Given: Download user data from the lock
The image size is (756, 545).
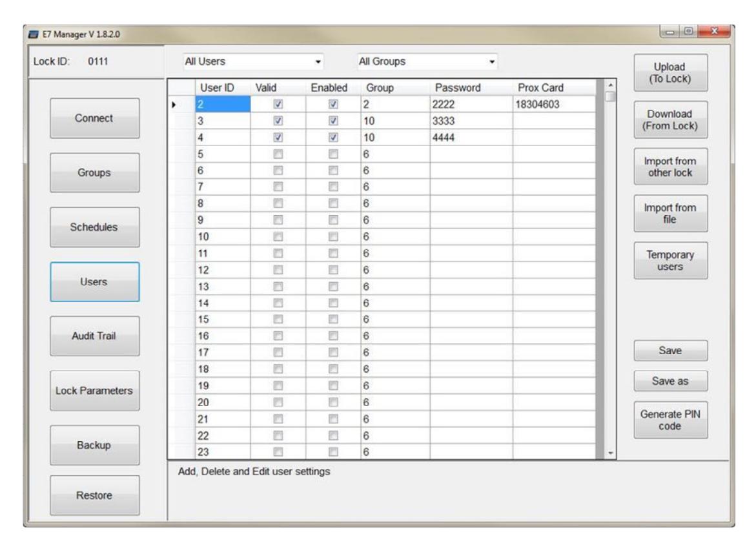Looking at the screenshot, I should pyautogui.click(x=671, y=119).
